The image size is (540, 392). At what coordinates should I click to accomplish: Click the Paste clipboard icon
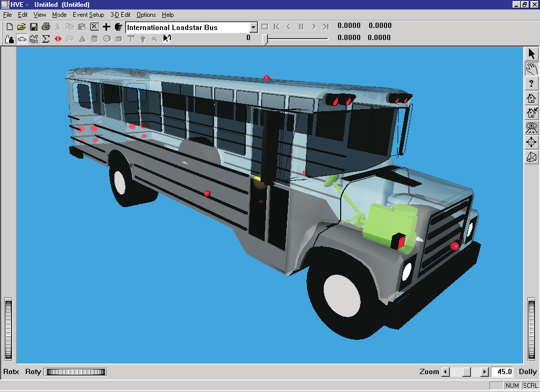point(82,27)
